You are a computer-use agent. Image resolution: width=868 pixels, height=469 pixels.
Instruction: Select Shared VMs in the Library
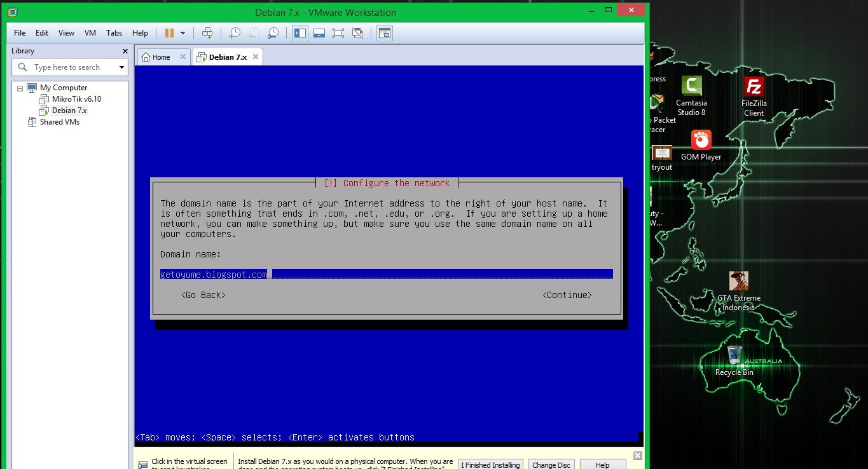[59, 122]
